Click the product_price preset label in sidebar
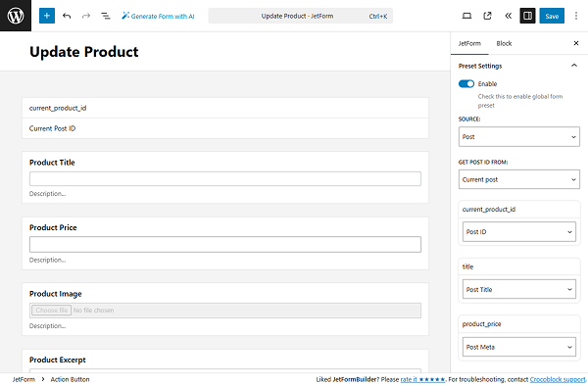This screenshot has width=588, height=385. (481, 324)
